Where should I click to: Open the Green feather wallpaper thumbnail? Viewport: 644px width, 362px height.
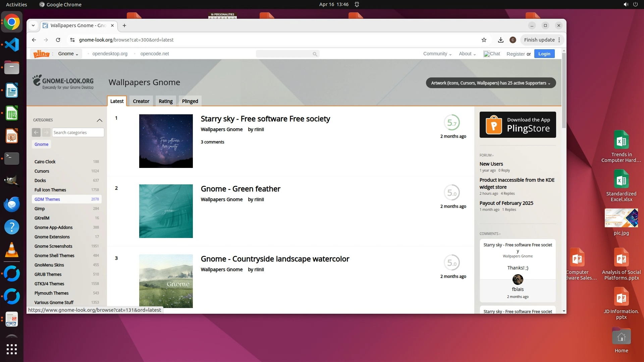[166, 211]
